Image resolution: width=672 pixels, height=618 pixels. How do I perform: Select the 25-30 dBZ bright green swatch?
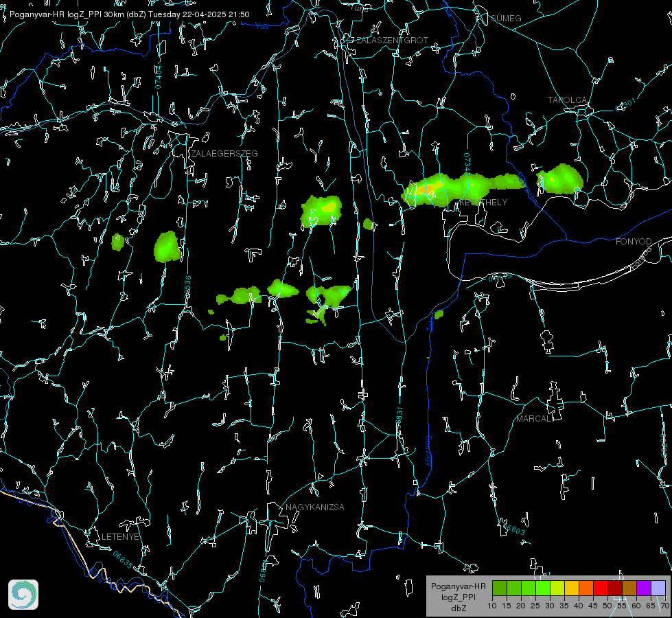(543, 588)
